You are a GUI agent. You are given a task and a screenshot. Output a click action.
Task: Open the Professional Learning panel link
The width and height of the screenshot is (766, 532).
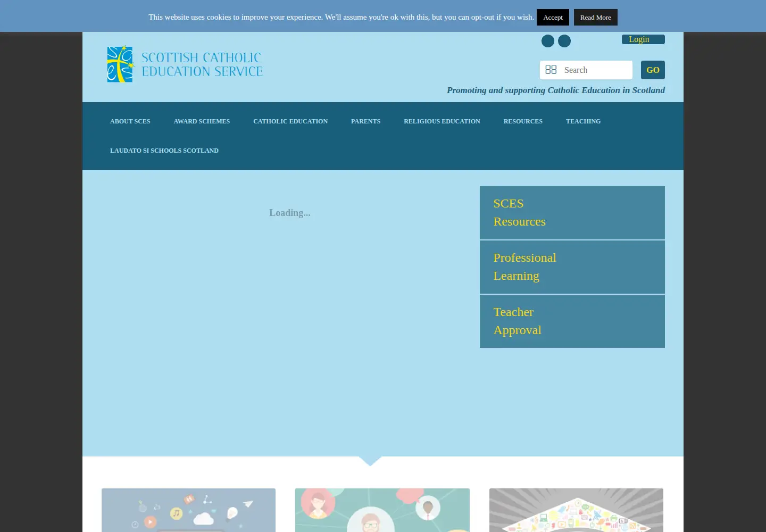pyautogui.click(x=572, y=267)
